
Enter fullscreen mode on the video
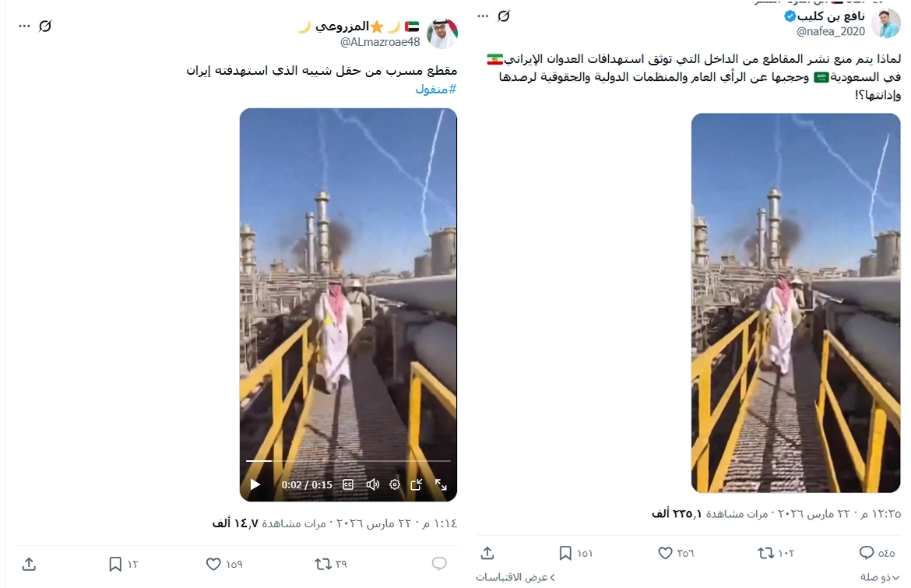[441, 484]
